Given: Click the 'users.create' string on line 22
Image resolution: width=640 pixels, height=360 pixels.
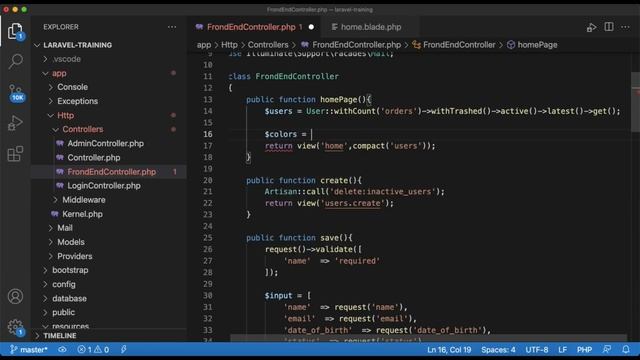Looking at the screenshot, I should (x=352, y=203).
